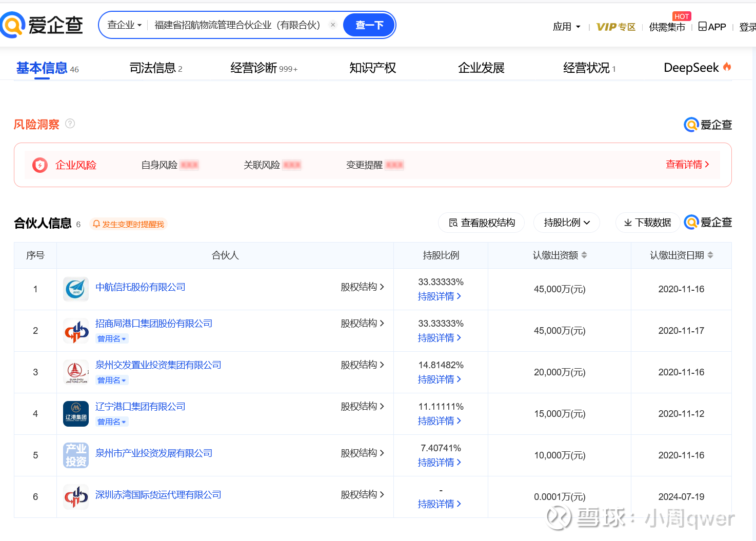The height and width of the screenshot is (541, 756).
Task: Click 关联风险 item in risk panel
Action: (272, 165)
